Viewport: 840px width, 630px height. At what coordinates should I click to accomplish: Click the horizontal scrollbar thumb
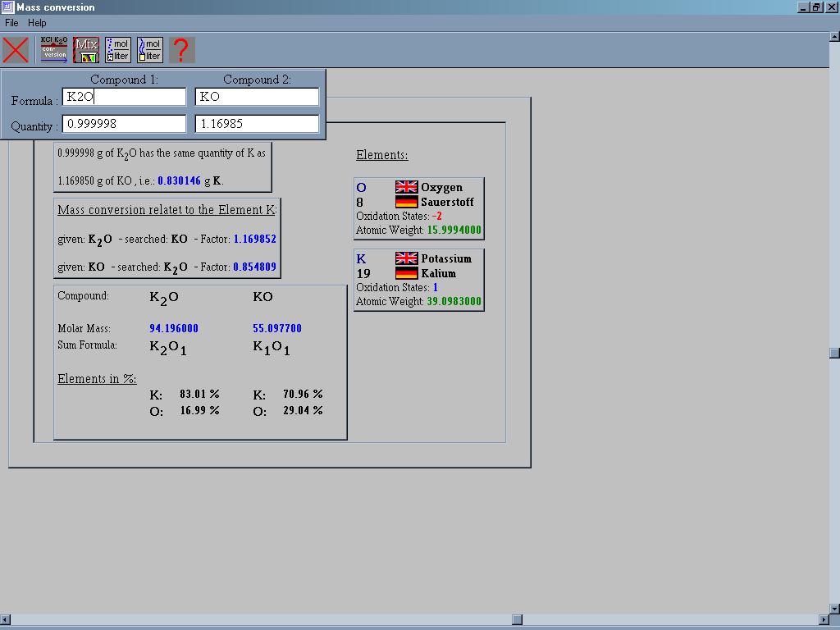[x=517, y=619]
